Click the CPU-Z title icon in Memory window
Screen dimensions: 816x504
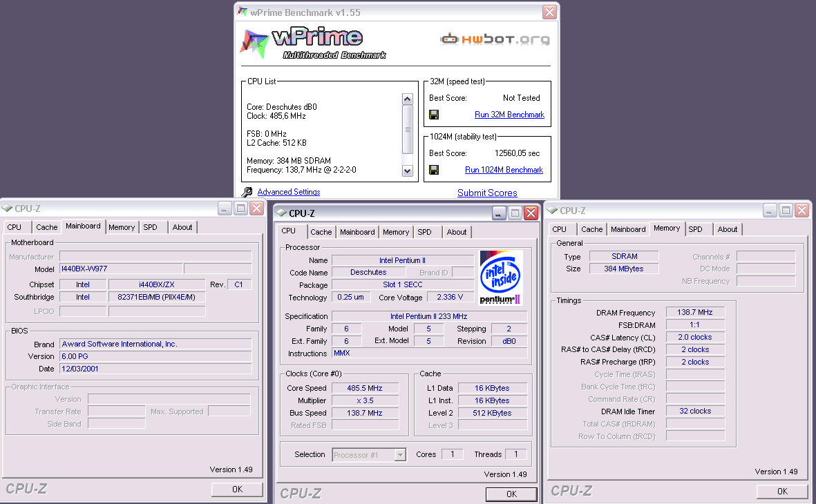552,210
